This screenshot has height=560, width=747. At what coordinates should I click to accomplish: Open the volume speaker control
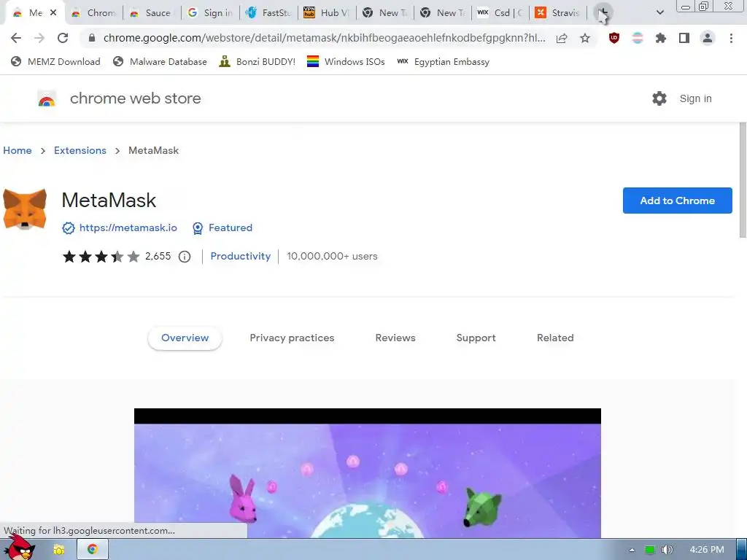pyautogui.click(x=667, y=550)
